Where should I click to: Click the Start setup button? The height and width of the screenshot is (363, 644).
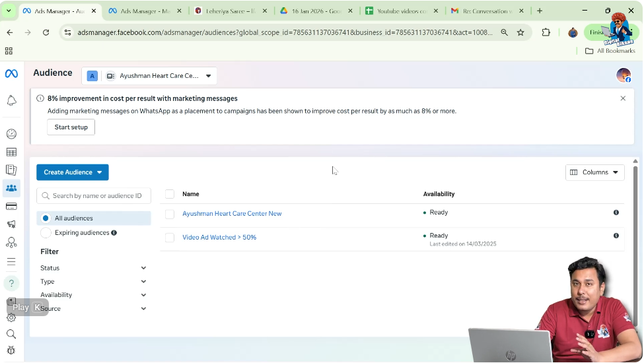coord(71,127)
